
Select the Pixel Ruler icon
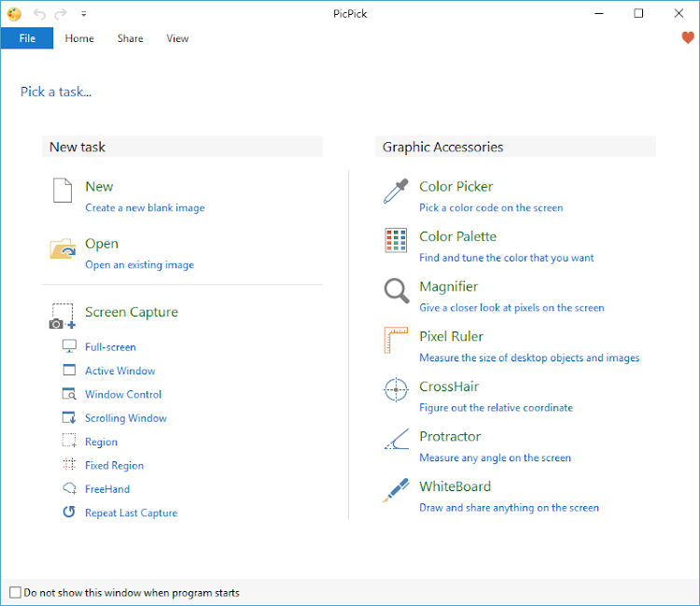396,341
